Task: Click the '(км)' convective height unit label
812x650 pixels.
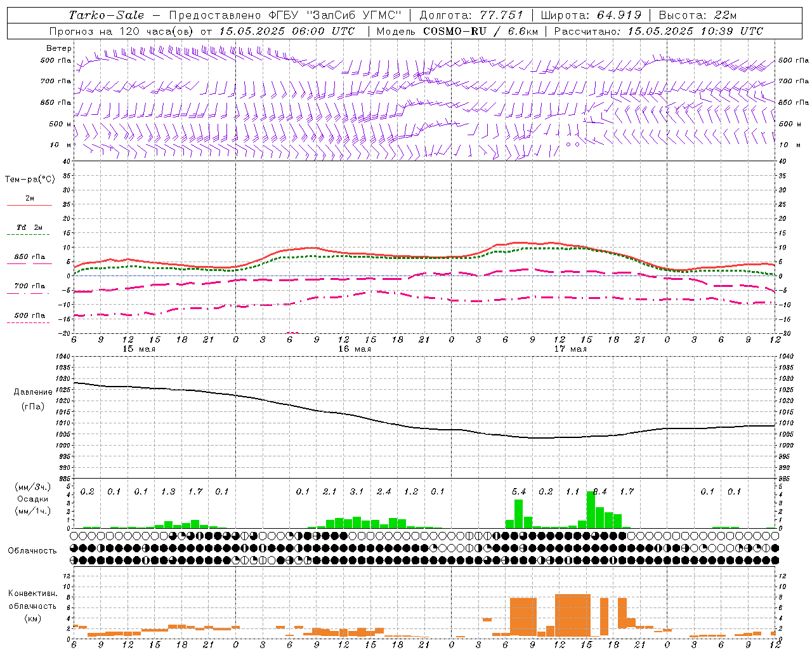Action: point(32,618)
